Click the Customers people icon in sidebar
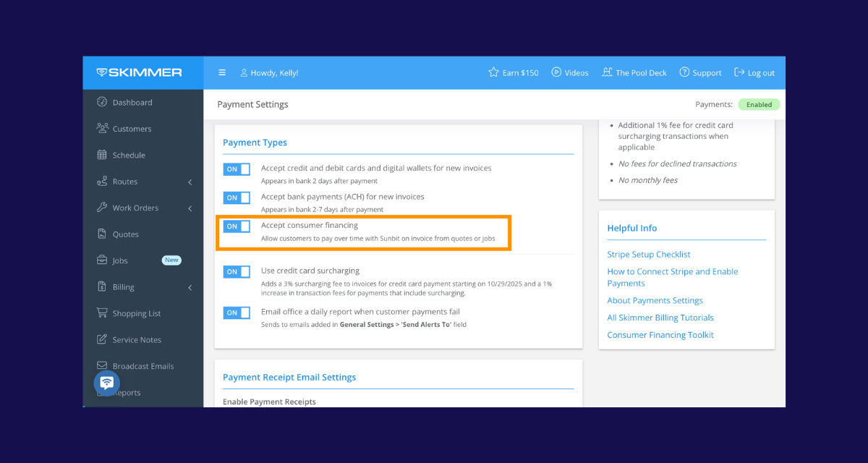Viewport: 868px width, 463px height. tap(102, 128)
